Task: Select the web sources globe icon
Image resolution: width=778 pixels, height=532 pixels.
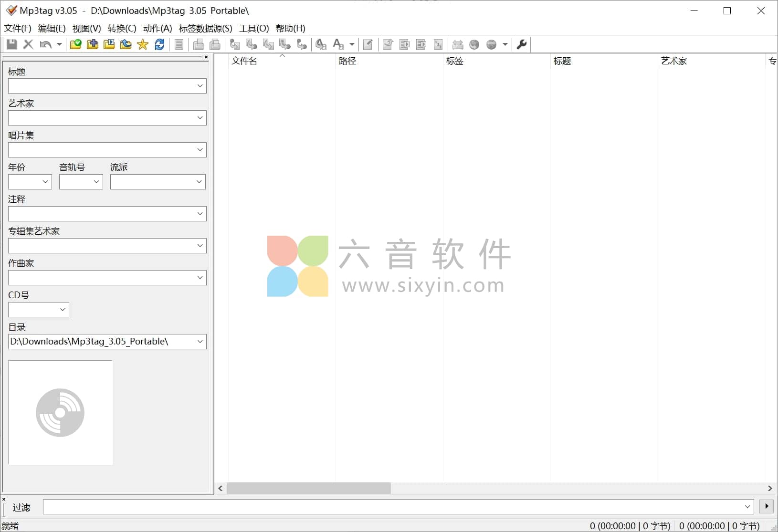Action: (x=474, y=44)
